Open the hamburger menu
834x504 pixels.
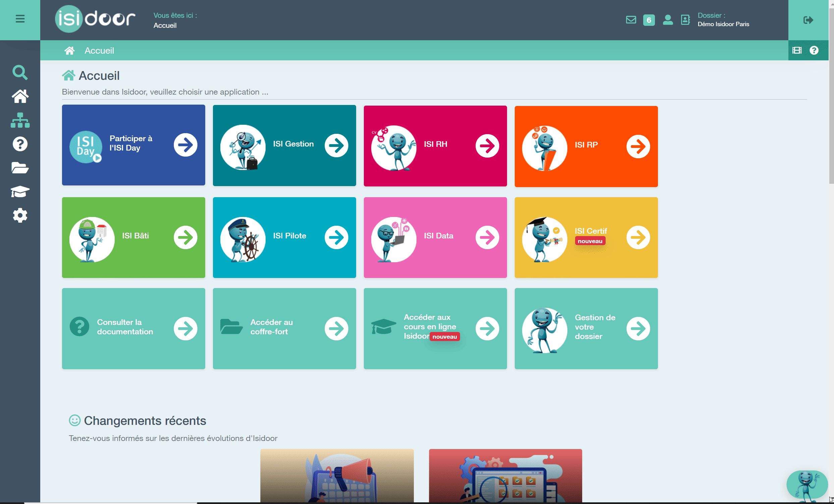20,19
